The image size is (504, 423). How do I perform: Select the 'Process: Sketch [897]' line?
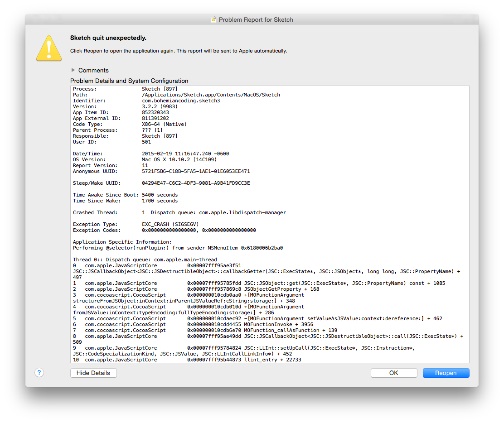(126, 89)
